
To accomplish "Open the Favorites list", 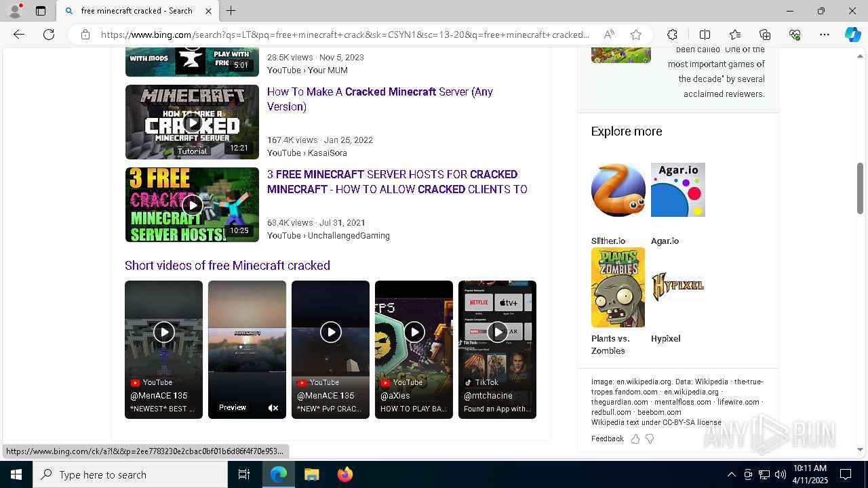I will (735, 35).
